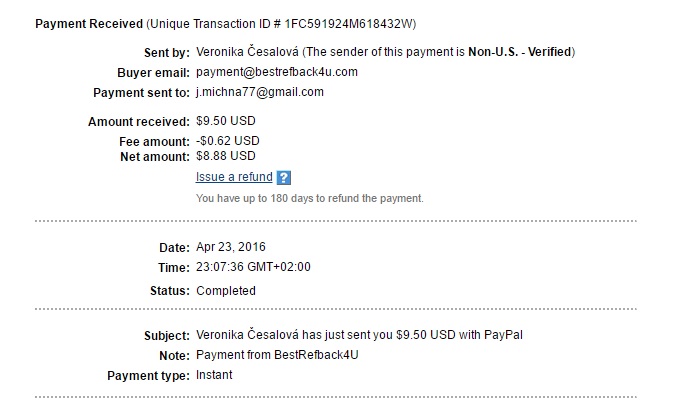Open the blue question mark help icon
696x411 pixels.
pyautogui.click(x=284, y=178)
